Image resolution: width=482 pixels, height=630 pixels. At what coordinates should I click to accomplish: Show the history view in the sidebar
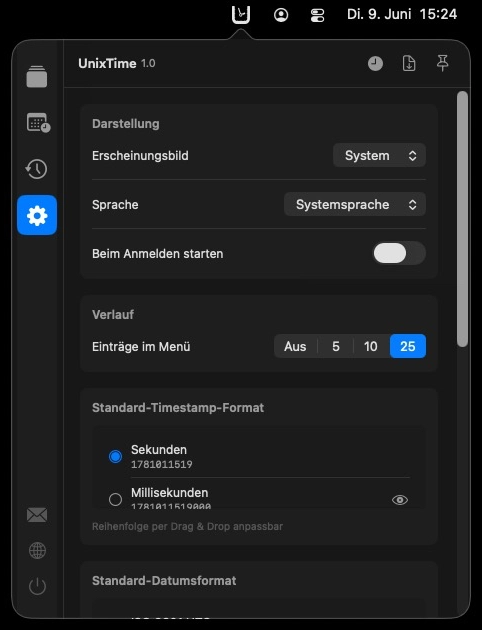click(37, 169)
